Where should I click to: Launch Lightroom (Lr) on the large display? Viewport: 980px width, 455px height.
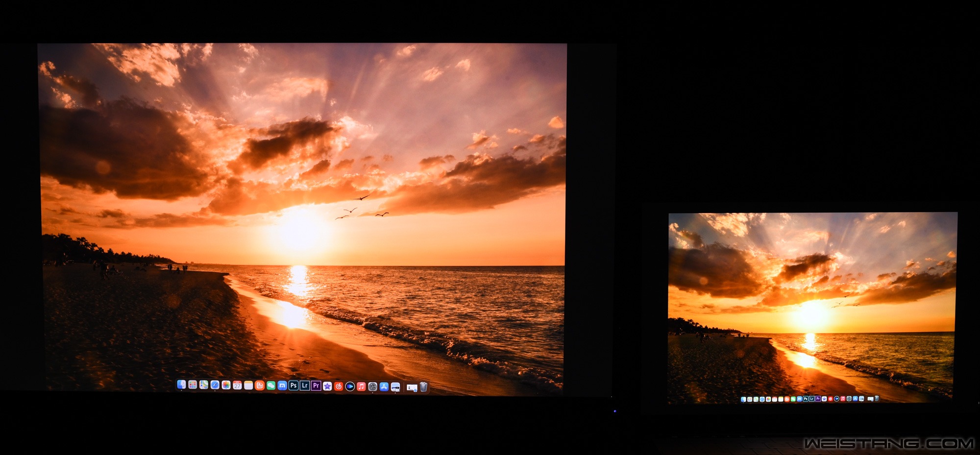tap(305, 385)
